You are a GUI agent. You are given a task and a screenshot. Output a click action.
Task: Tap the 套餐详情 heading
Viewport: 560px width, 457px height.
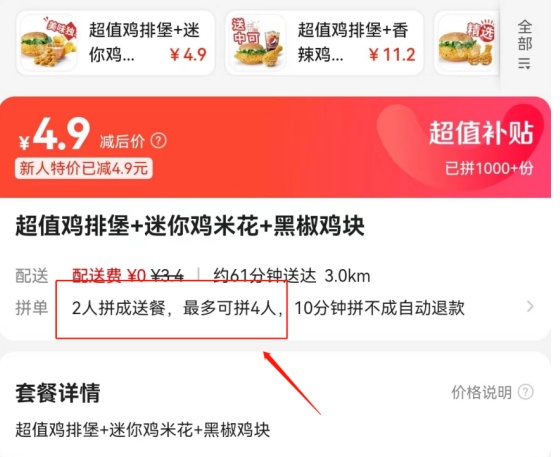tap(58, 393)
